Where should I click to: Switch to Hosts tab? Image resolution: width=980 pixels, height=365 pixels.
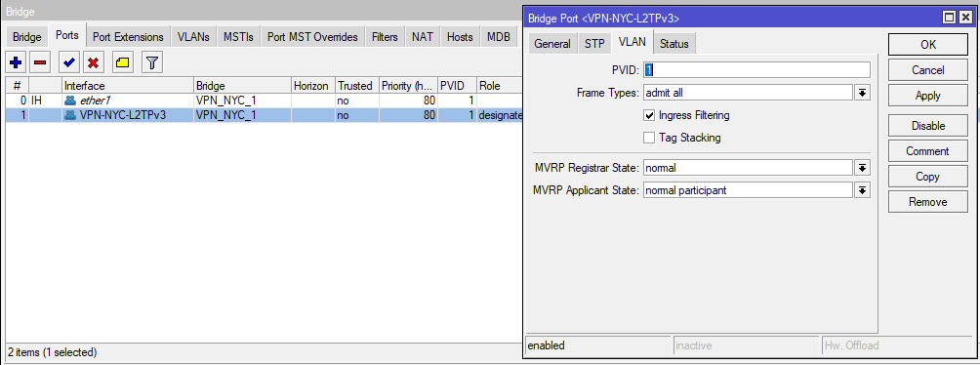[x=460, y=37]
